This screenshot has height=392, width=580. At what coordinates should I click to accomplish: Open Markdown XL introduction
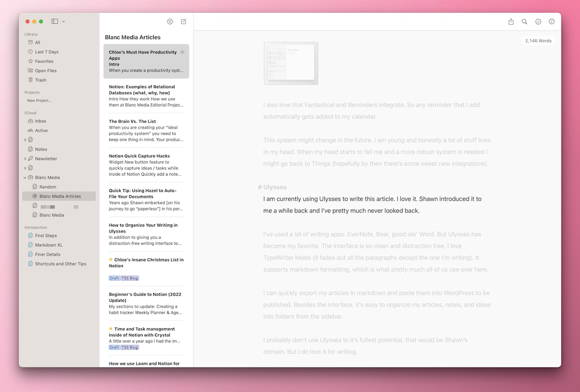(59, 245)
